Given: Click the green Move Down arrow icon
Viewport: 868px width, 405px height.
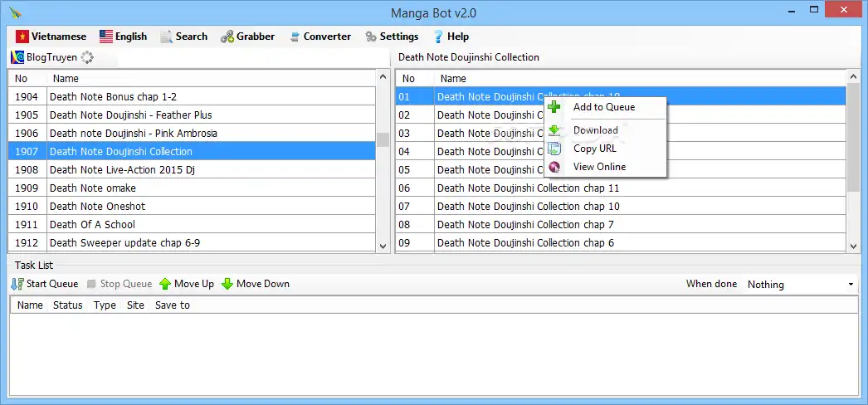Looking at the screenshot, I should [x=227, y=284].
